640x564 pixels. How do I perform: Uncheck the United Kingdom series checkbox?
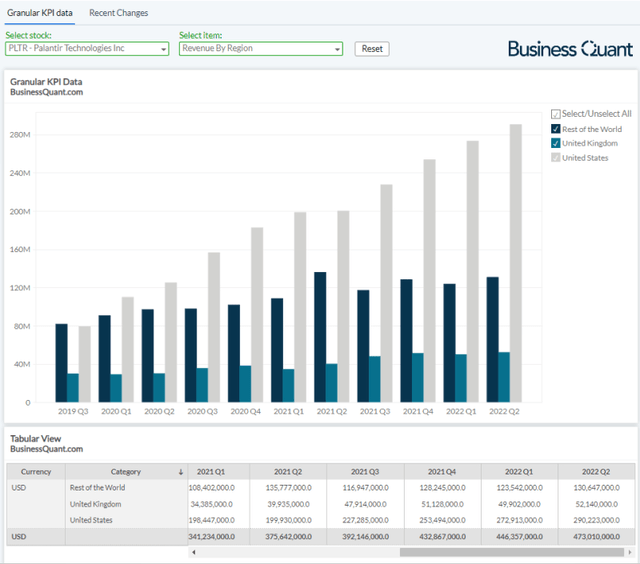[x=556, y=143]
